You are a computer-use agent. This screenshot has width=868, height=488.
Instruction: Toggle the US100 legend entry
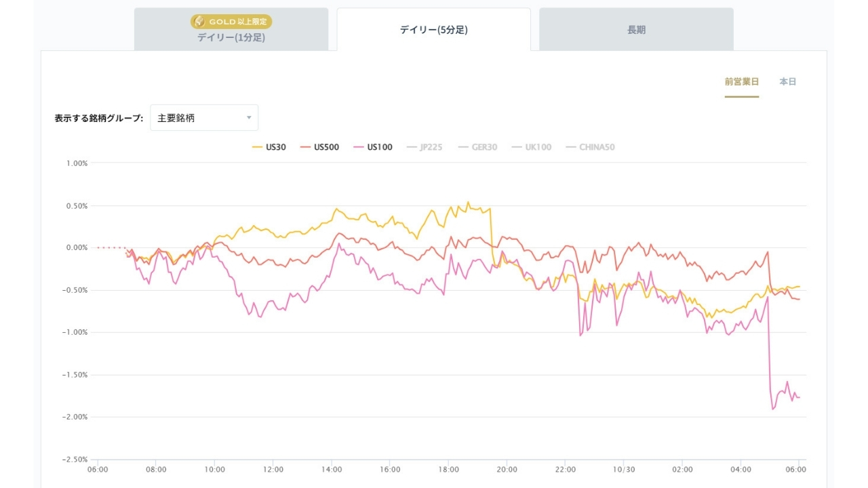tap(372, 147)
